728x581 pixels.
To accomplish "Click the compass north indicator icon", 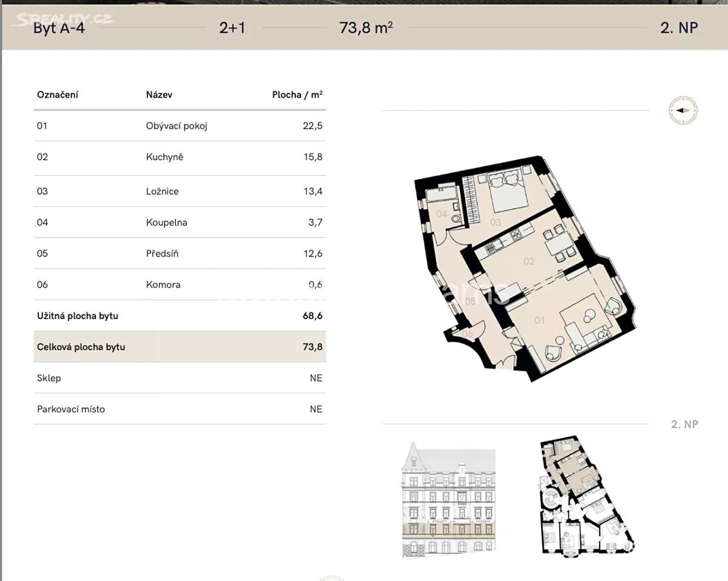I will [682, 111].
